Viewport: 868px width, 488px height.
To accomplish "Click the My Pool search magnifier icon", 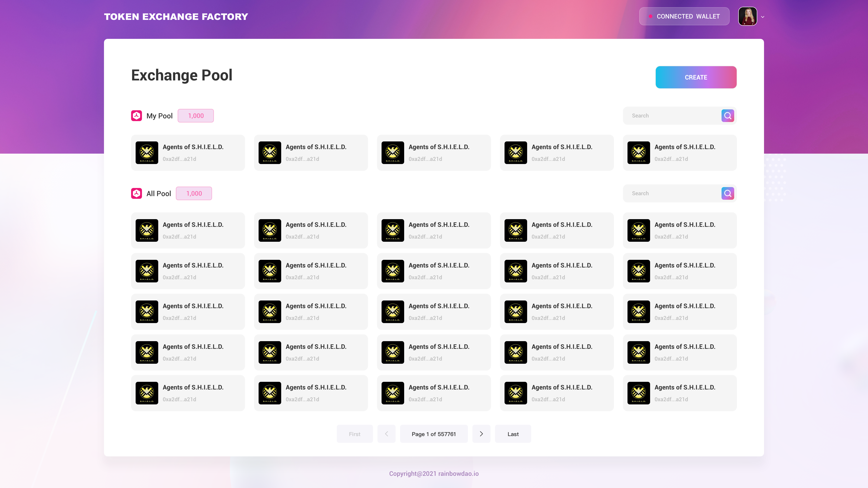I will click(x=727, y=115).
